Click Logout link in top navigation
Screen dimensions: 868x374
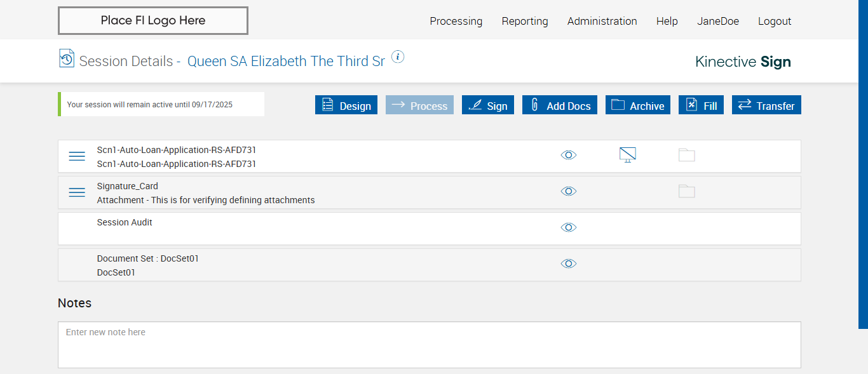coord(775,21)
